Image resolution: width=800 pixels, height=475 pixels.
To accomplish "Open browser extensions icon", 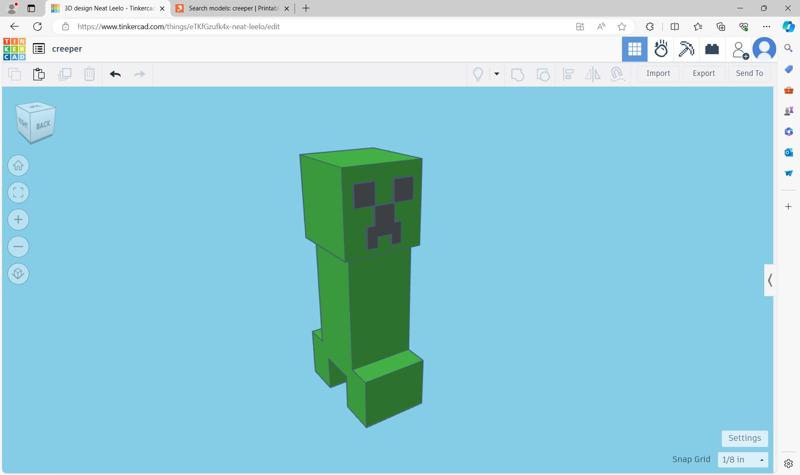I will pyautogui.click(x=649, y=27).
